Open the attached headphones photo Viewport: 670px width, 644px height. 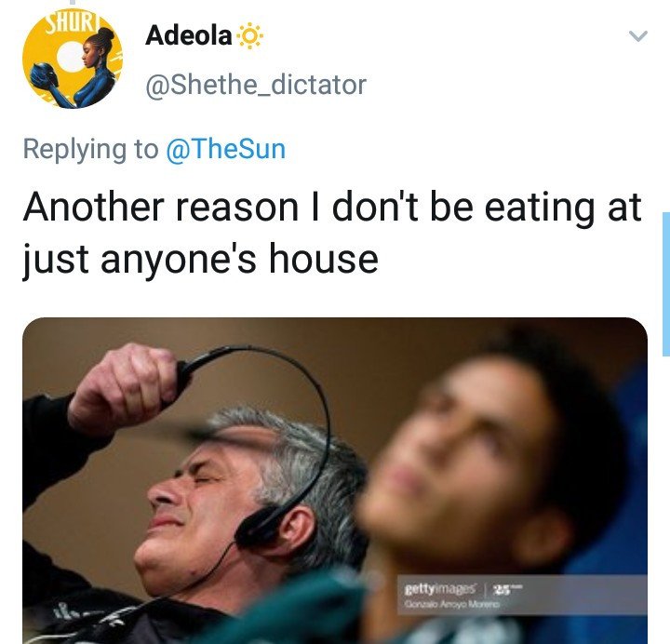pyautogui.click(x=335, y=480)
